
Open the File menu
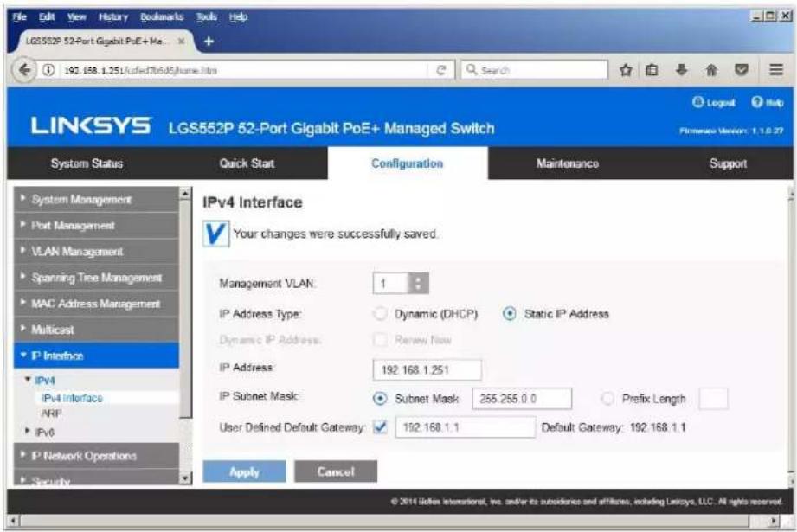click(x=19, y=16)
